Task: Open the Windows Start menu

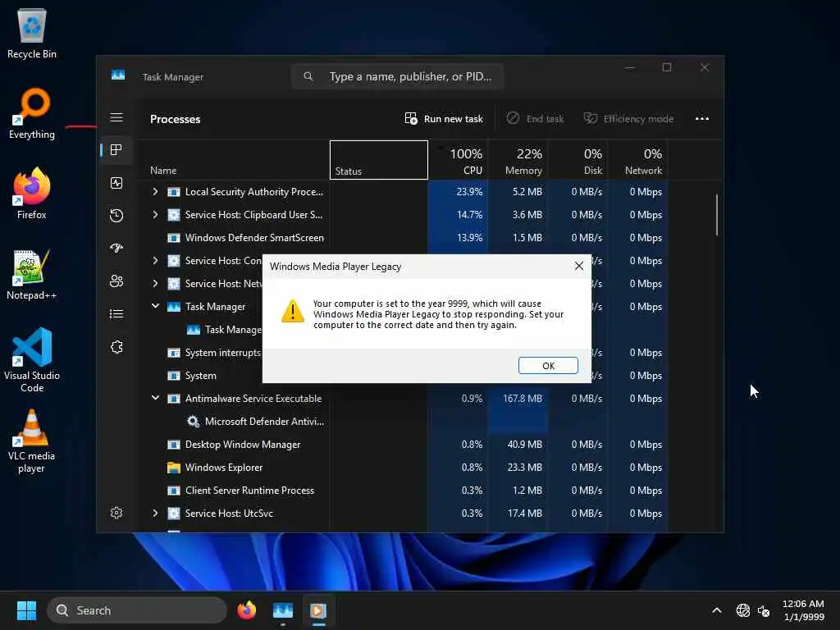Action: (26, 610)
